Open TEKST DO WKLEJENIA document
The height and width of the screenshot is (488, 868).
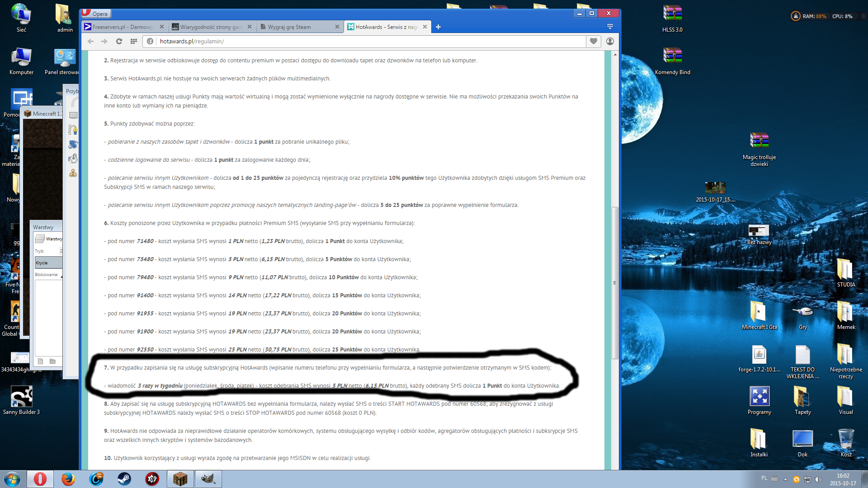[802, 361]
